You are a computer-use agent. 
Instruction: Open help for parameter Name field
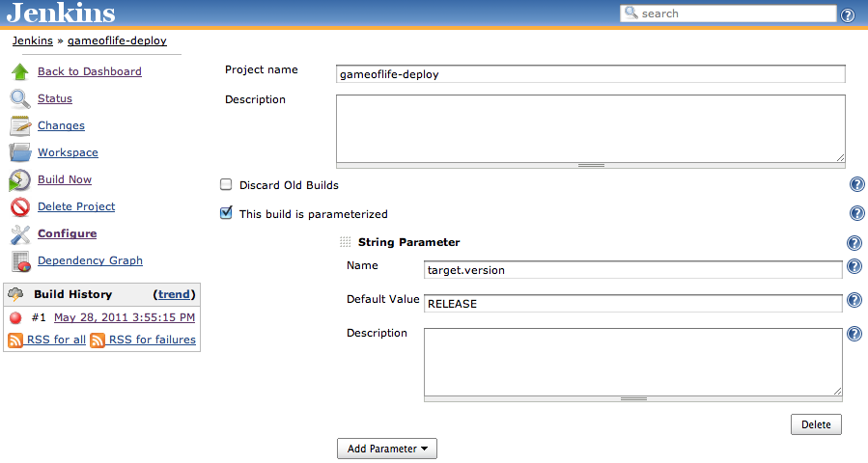pyautogui.click(x=854, y=266)
